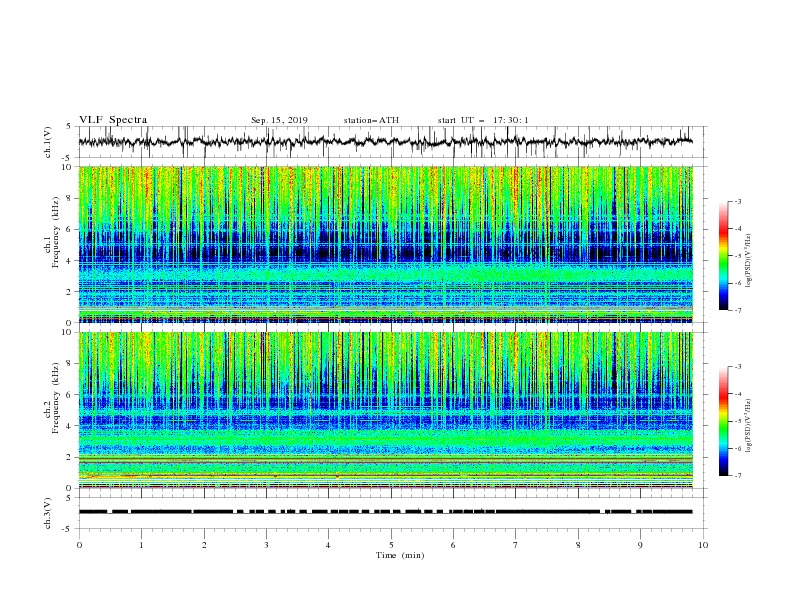
Task: Click the ch.2 color bar "-7" tick
Action: tap(738, 476)
